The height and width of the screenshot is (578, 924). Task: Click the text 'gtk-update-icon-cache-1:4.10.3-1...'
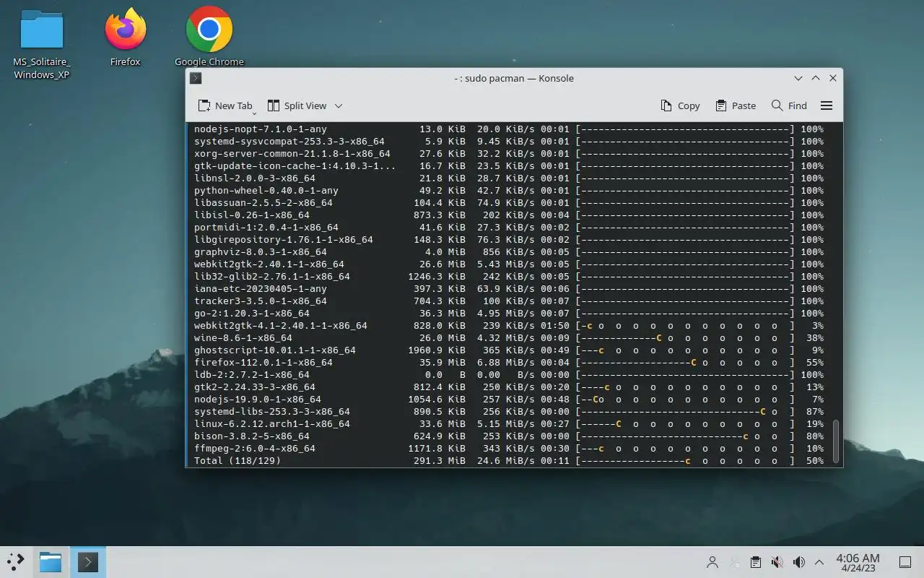pyautogui.click(x=295, y=166)
